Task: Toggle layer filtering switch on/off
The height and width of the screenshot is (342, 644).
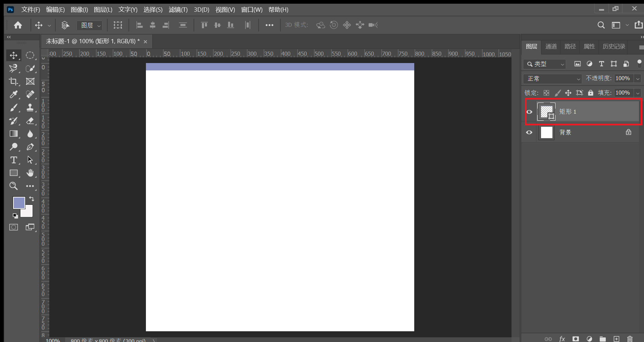Action: [639, 64]
